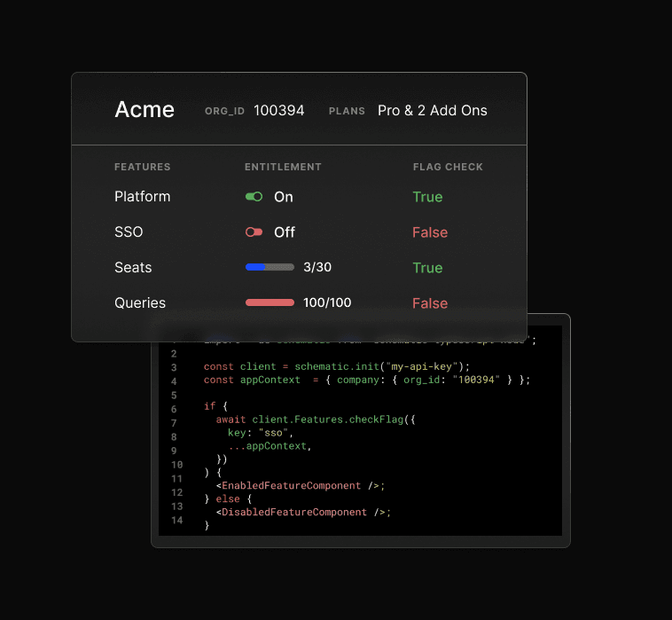Click the False flag check for Queries
Image resolution: width=672 pixels, height=620 pixels.
[x=430, y=303]
